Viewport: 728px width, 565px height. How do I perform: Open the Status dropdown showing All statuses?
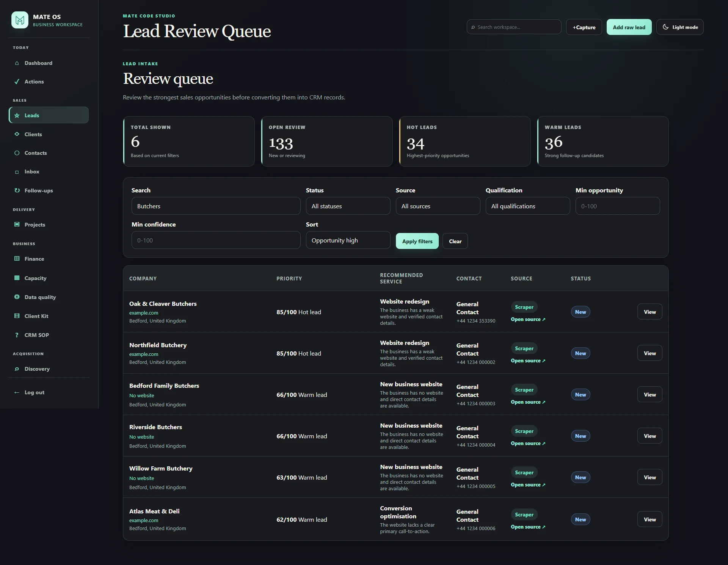pos(348,206)
